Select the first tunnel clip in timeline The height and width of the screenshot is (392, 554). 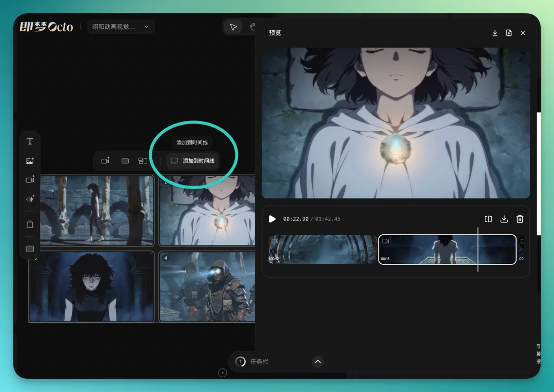coord(323,250)
